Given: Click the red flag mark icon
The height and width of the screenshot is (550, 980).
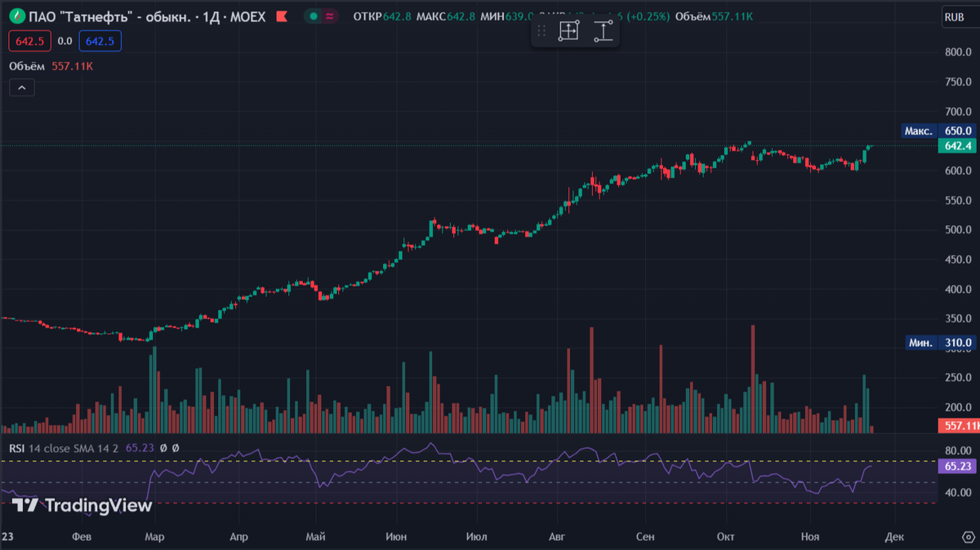Looking at the screenshot, I should point(282,16).
